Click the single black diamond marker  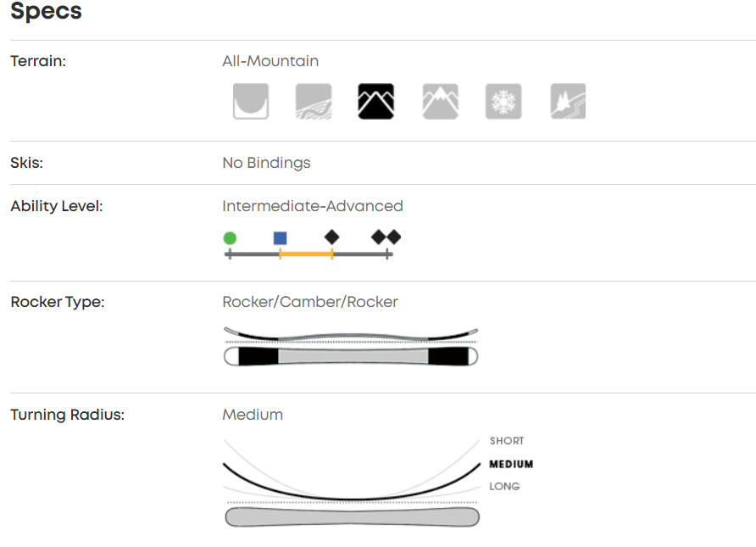click(x=332, y=237)
